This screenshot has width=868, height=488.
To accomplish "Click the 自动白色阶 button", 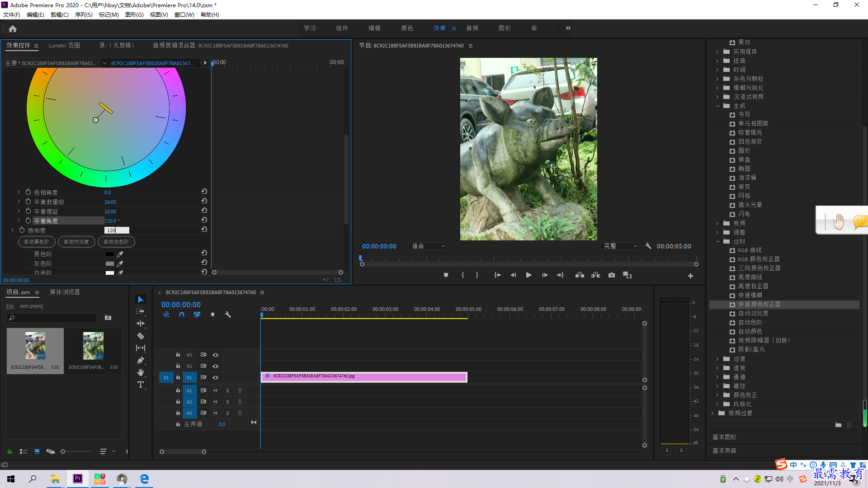I will click(x=116, y=242).
